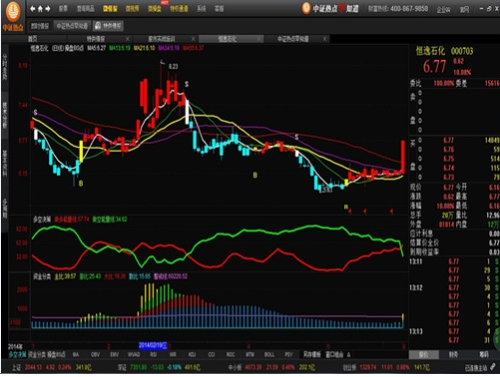Screen dimensions: 500x377
Task: Open the 系统 menu in top bar
Action: 201,9
